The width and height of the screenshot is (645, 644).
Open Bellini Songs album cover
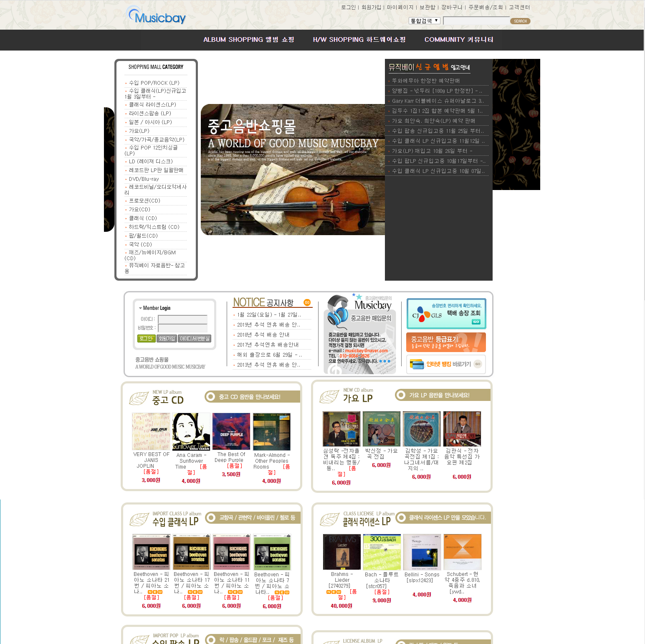(x=422, y=552)
